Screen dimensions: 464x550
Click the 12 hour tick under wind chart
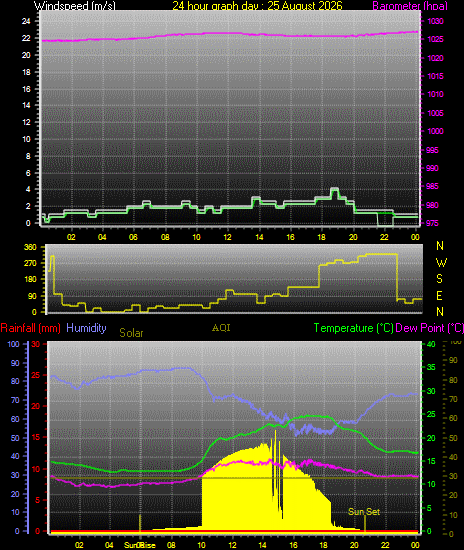coord(228,237)
